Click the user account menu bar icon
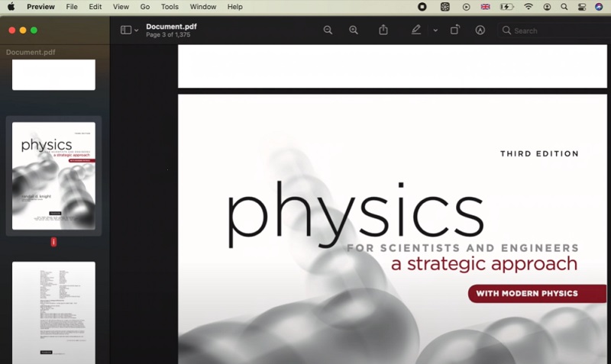This screenshot has height=364, width=611. (x=547, y=7)
